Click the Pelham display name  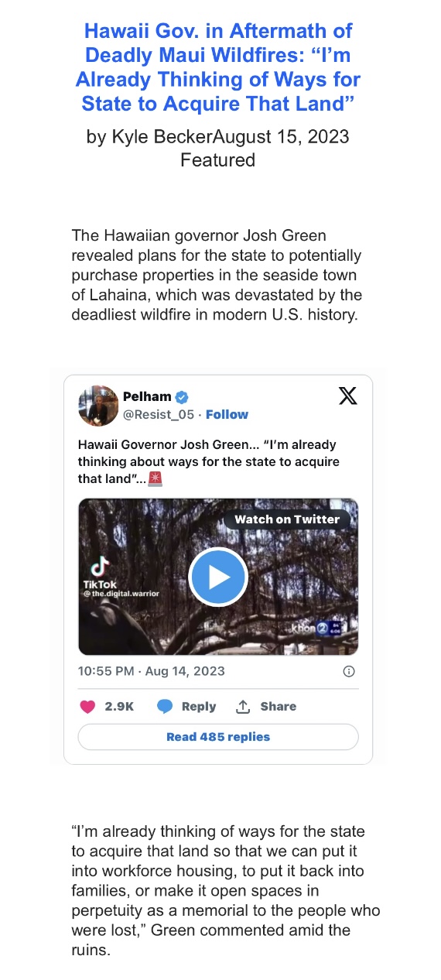pos(147,397)
